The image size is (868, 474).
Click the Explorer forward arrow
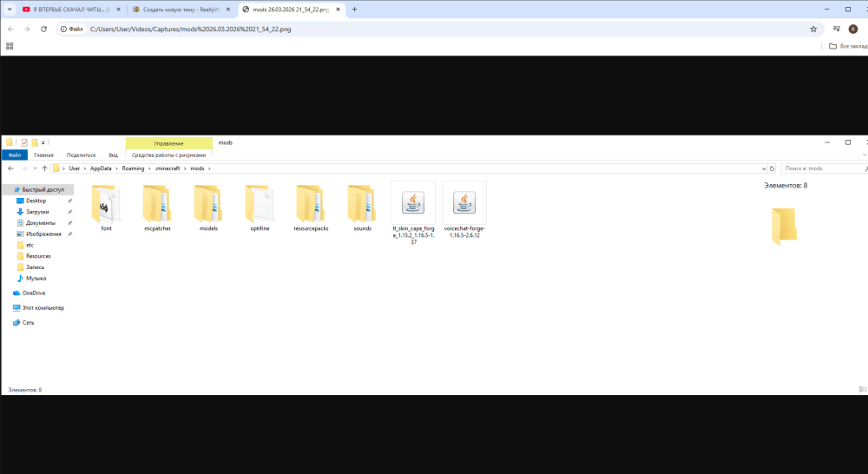(23, 168)
